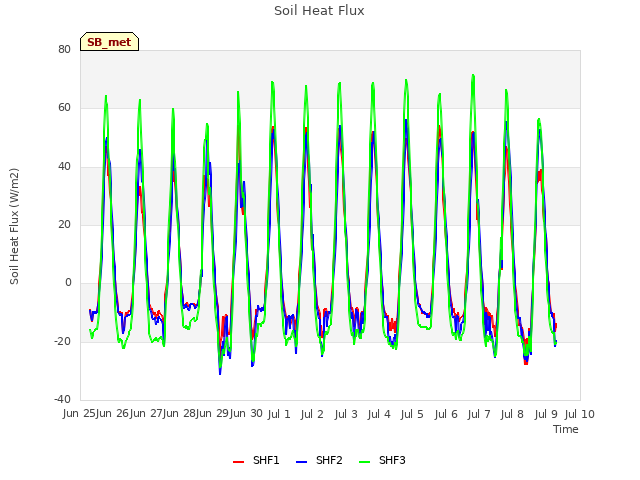Image resolution: width=640 pixels, height=480 pixels.
Task: Click the Jun 28 date tick label
Action: [180, 413]
